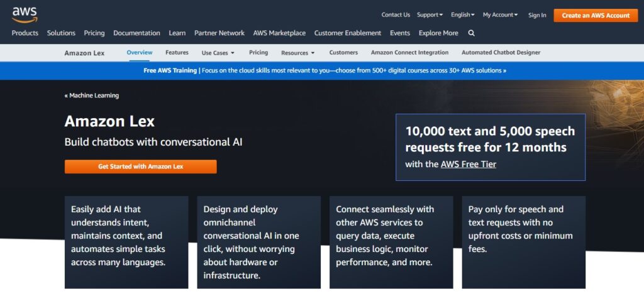
Task: Open Automated Chatbot Designer tab
Action: coord(501,53)
